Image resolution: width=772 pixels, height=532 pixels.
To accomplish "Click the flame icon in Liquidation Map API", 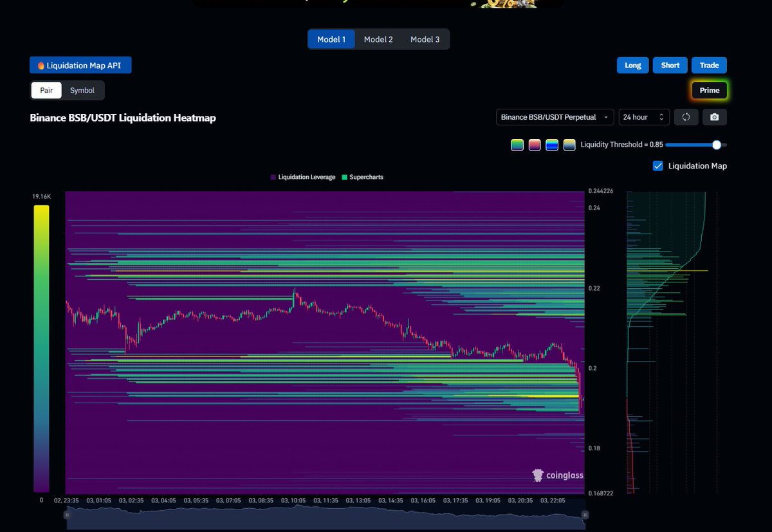I will pos(41,65).
